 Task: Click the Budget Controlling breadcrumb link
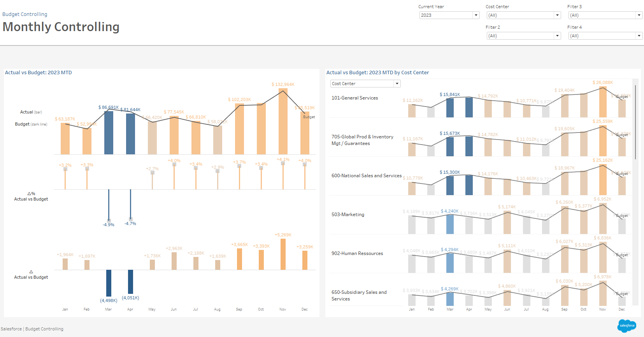tap(25, 14)
